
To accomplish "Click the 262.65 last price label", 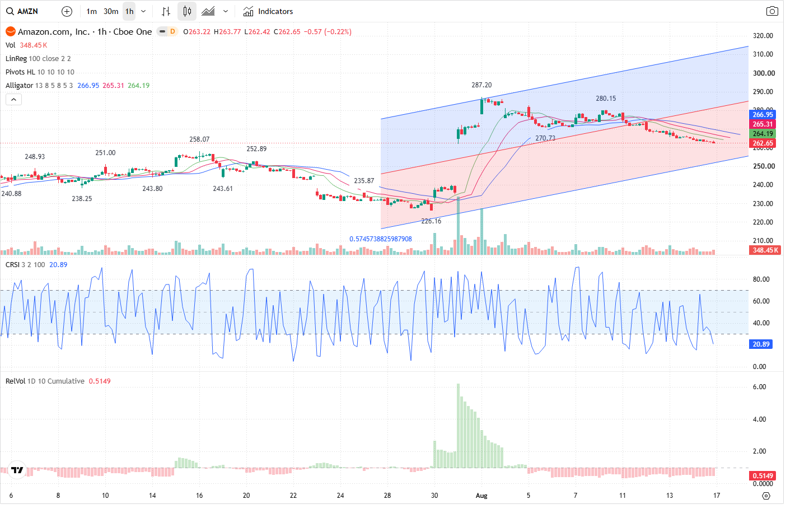I will 763,143.
